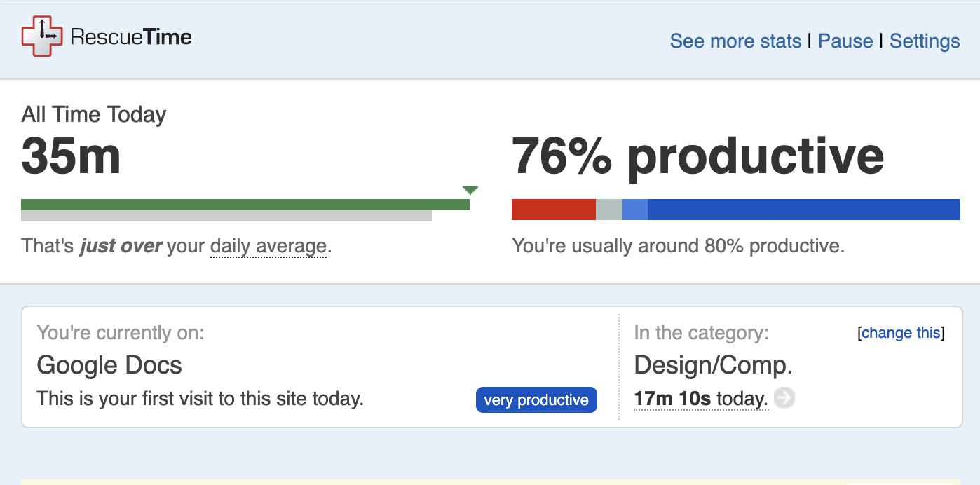This screenshot has height=485, width=980.
Task: Click the red distracting segment of productivity bar
Action: [554, 210]
